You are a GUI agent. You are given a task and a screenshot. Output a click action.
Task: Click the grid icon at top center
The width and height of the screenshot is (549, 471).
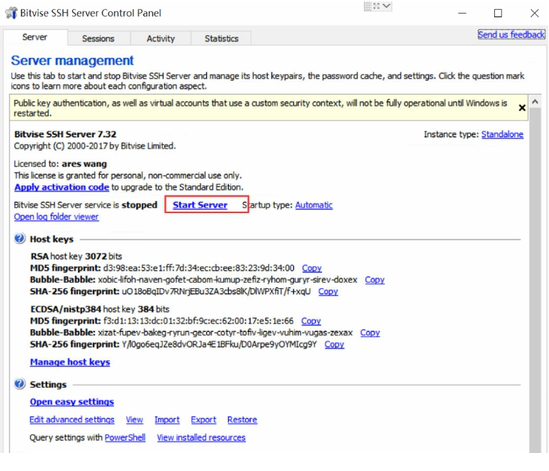point(368,6)
